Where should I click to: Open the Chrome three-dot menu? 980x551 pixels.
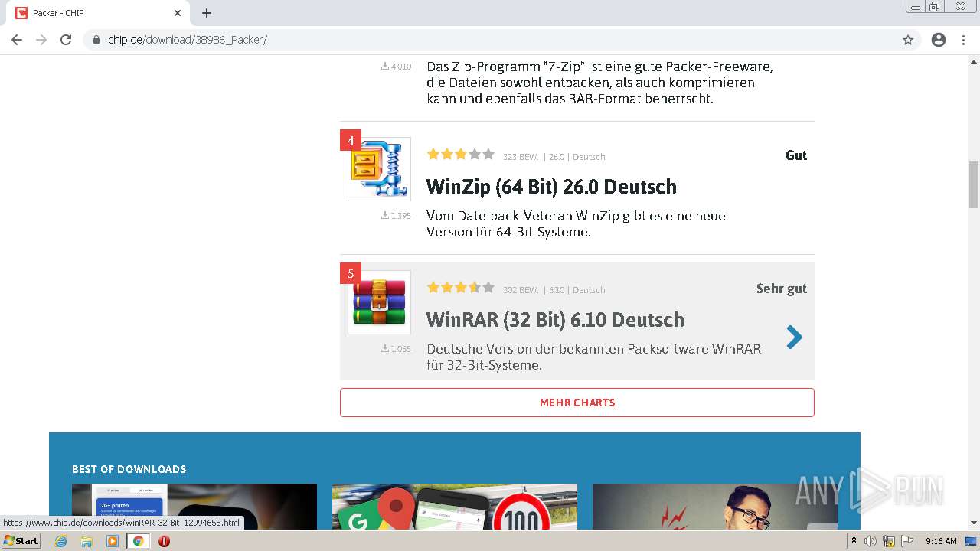[x=963, y=40]
